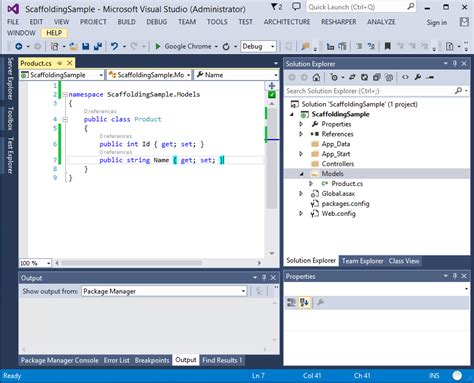This screenshot has width=474, height=383.
Task: Toggle auto-hide pin on Output panel
Action: tap(264, 277)
